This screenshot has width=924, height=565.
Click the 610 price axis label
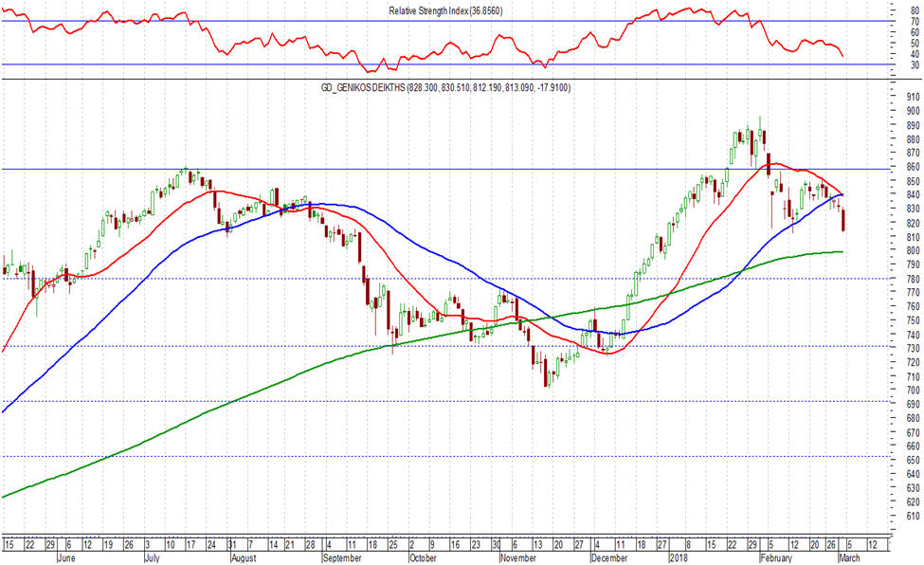tap(913, 516)
